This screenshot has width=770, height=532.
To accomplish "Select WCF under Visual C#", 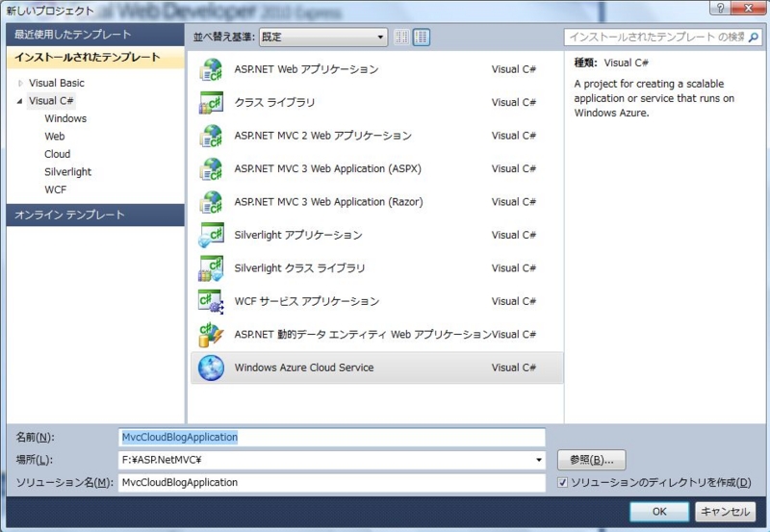I will [x=55, y=190].
